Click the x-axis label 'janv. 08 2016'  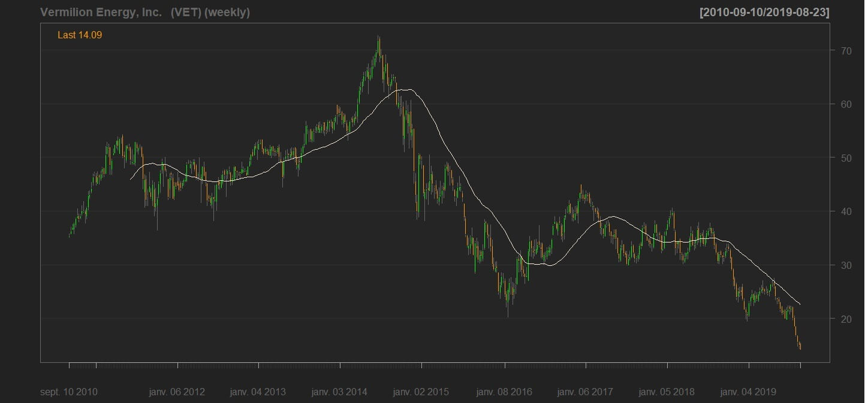click(x=504, y=392)
